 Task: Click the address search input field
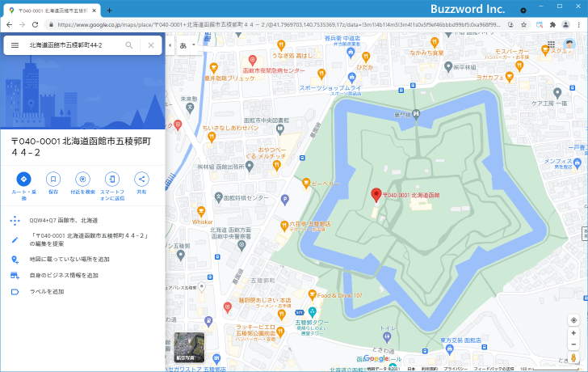coord(74,45)
